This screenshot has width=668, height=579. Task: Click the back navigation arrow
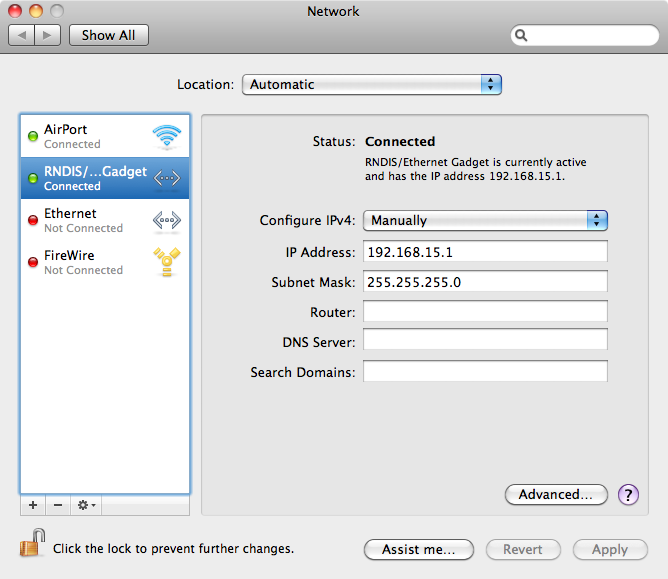point(22,35)
